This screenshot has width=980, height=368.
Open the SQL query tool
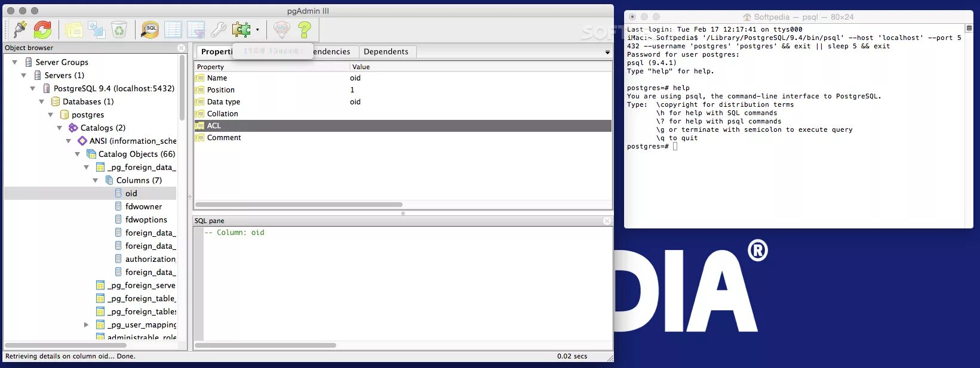point(150,29)
